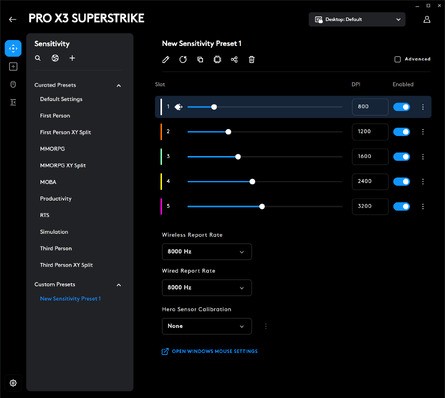Open the Desktop: Default profile dropdown

pyautogui.click(x=357, y=19)
